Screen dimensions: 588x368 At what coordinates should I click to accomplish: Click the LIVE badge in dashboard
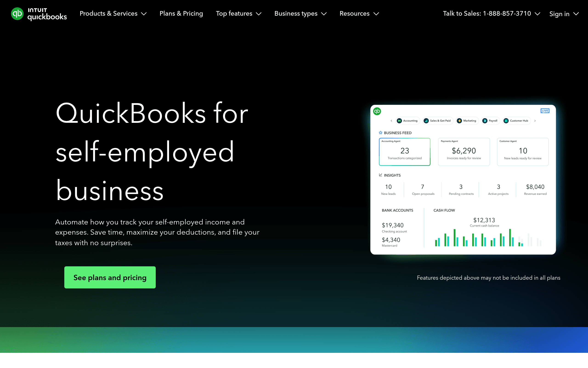[x=545, y=111]
